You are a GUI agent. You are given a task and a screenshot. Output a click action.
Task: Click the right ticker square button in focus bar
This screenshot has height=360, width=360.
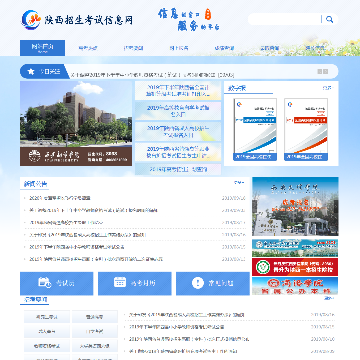[326, 71]
